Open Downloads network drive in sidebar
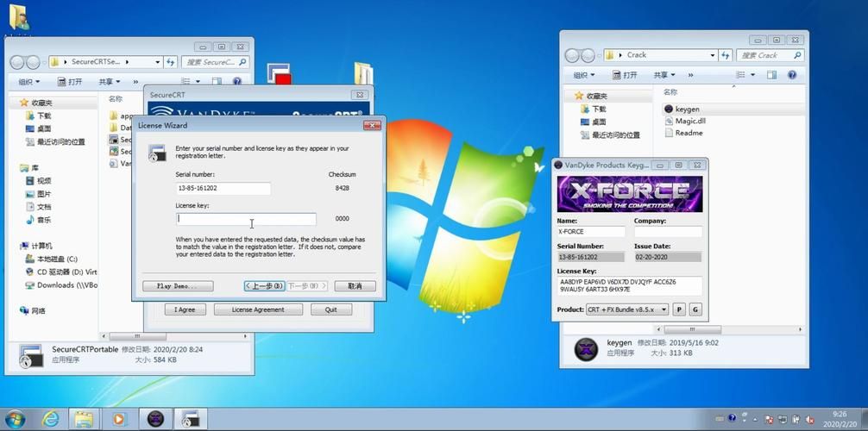 (x=61, y=285)
